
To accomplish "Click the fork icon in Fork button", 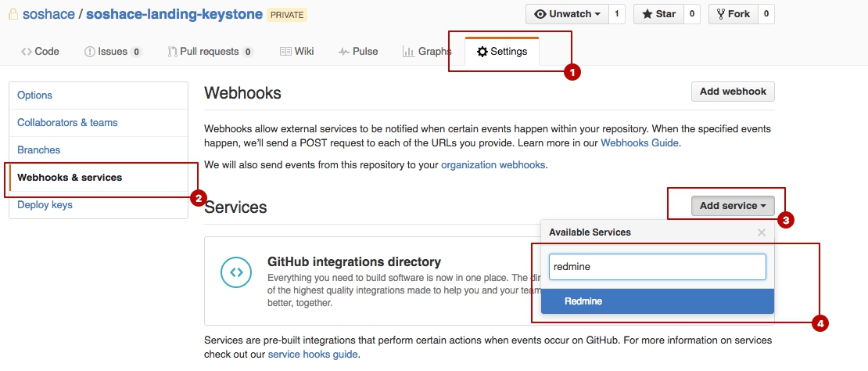I will pos(721,14).
